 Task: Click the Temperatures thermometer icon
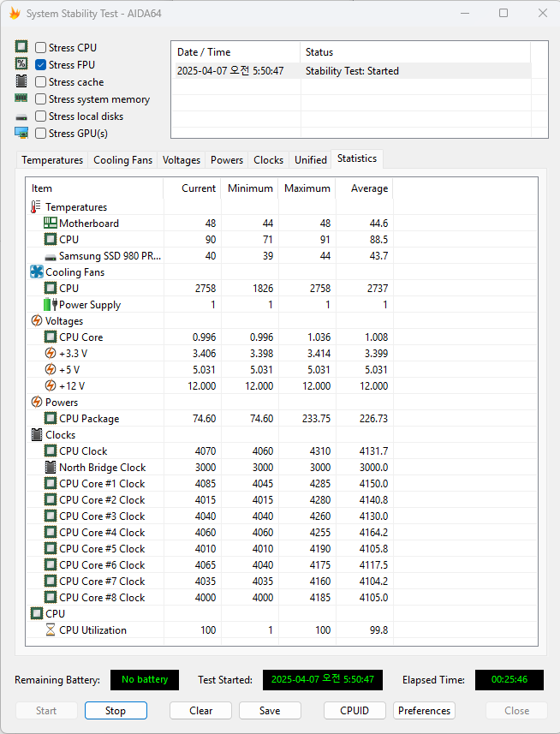click(x=36, y=207)
